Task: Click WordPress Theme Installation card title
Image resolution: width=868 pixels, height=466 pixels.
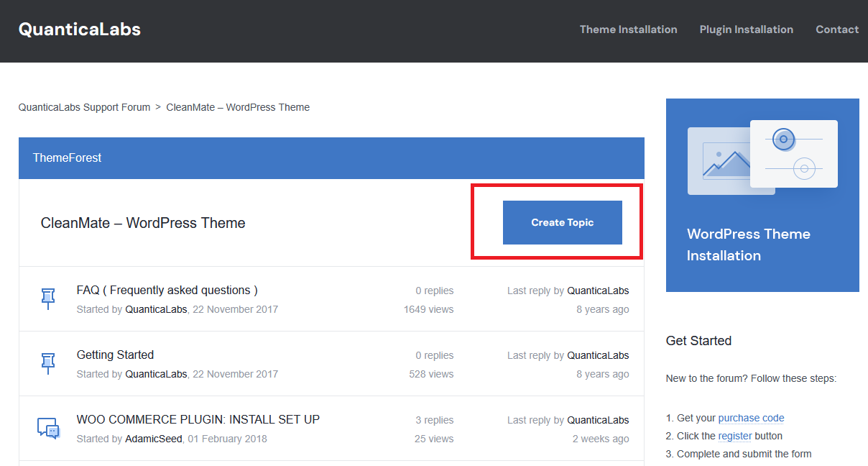Action: pyautogui.click(x=748, y=245)
